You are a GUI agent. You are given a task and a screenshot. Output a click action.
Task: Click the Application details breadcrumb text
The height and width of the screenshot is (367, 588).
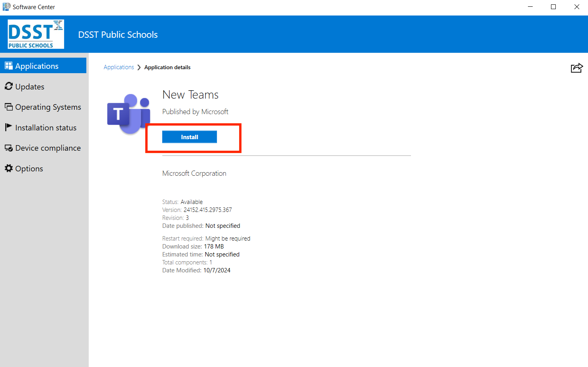pos(167,67)
